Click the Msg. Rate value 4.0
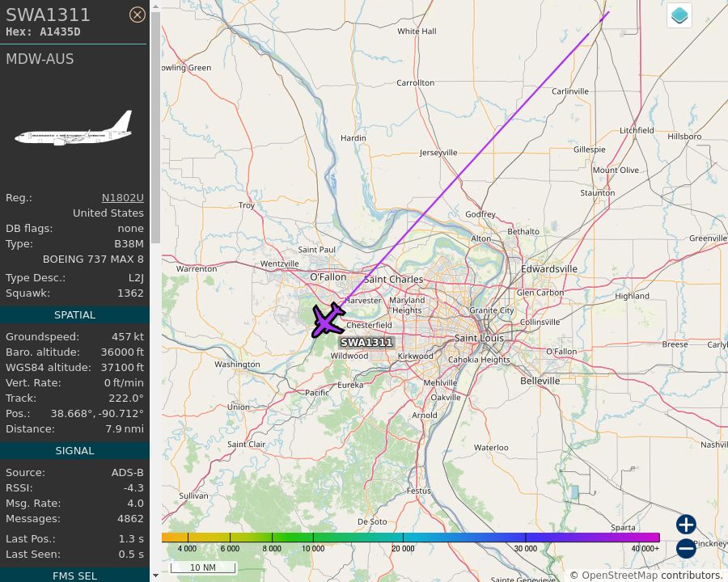 [136, 503]
